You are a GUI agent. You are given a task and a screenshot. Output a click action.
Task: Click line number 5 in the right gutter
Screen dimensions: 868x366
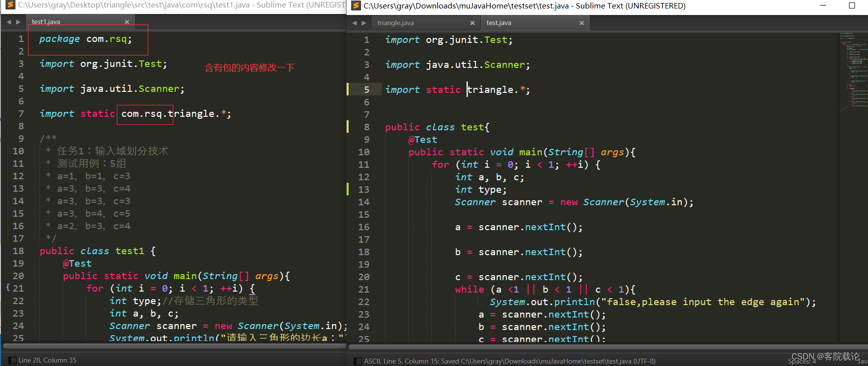click(367, 90)
